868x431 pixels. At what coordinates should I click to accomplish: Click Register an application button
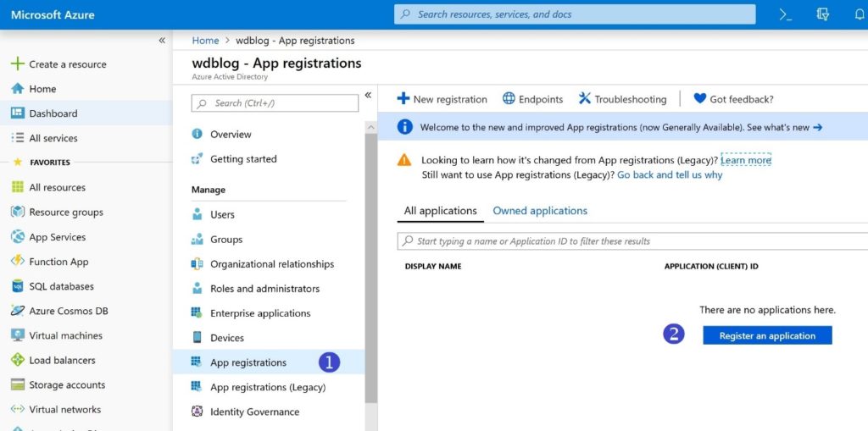click(767, 336)
